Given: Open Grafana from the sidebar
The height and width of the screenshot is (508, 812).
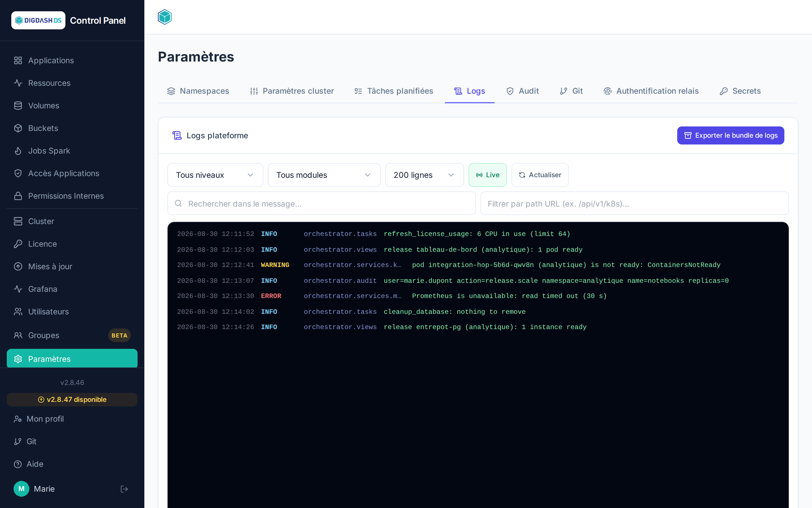Looking at the screenshot, I should point(72,289).
